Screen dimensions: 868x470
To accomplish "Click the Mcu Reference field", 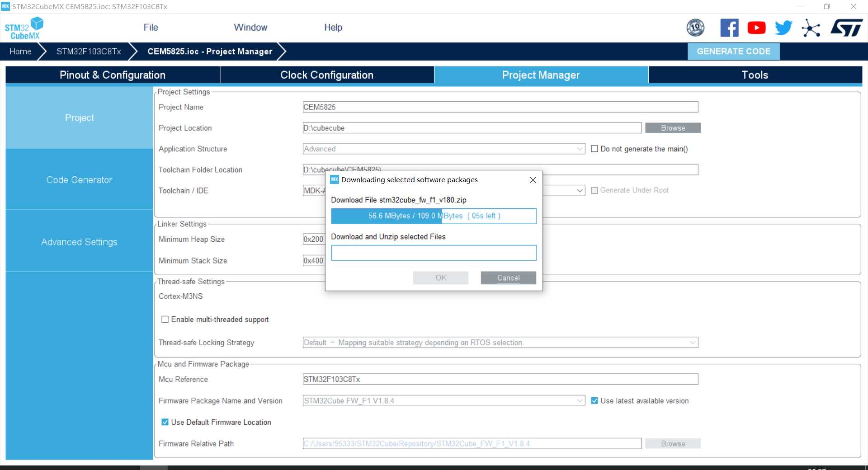I will point(500,379).
